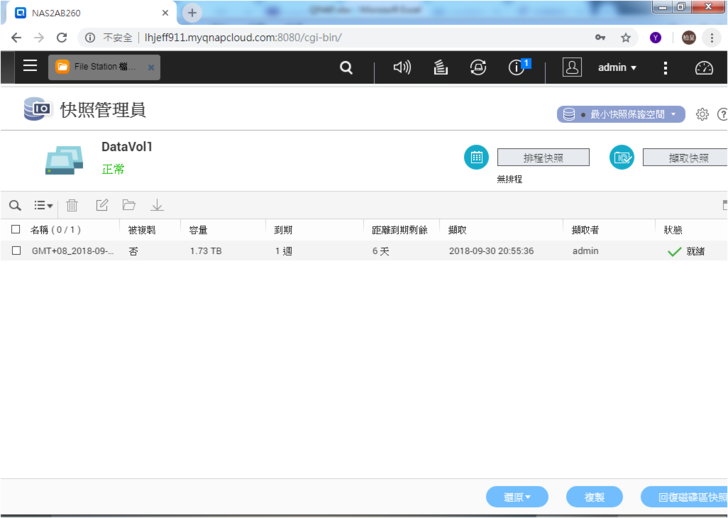
Task: Expand the admin user dropdown
Action: tap(617, 68)
